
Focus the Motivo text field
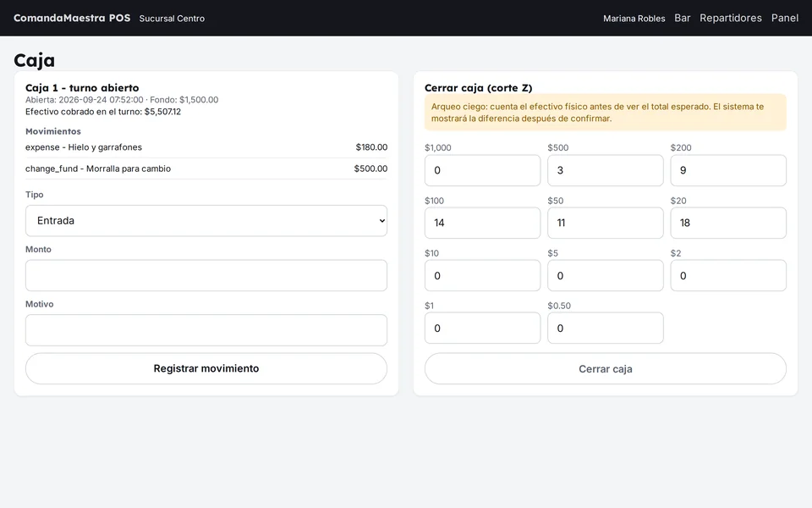click(x=206, y=330)
